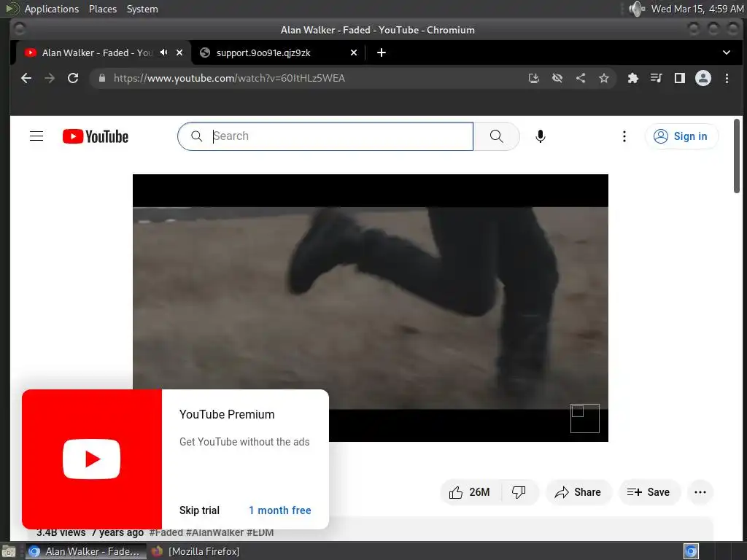Like the video with thumbs up 26M
The width and height of the screenshot is (747, 560).
tap(471, 492)
